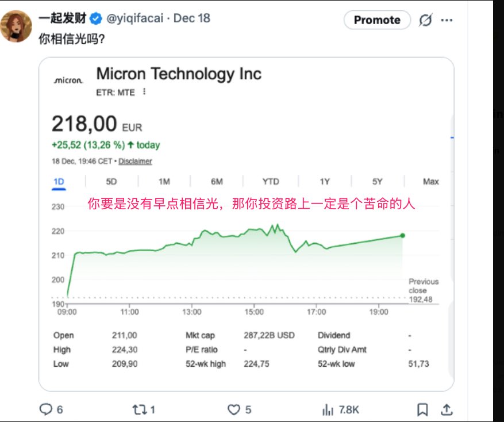Click the @yiqifacai username handle
This screenshot has height=422, width=504.
(136, 18)
